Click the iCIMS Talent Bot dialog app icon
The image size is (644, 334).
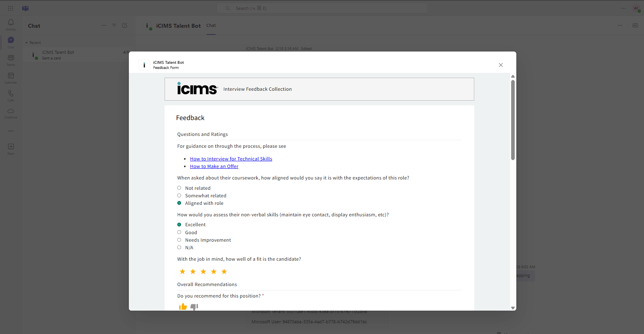coord(144,65)
